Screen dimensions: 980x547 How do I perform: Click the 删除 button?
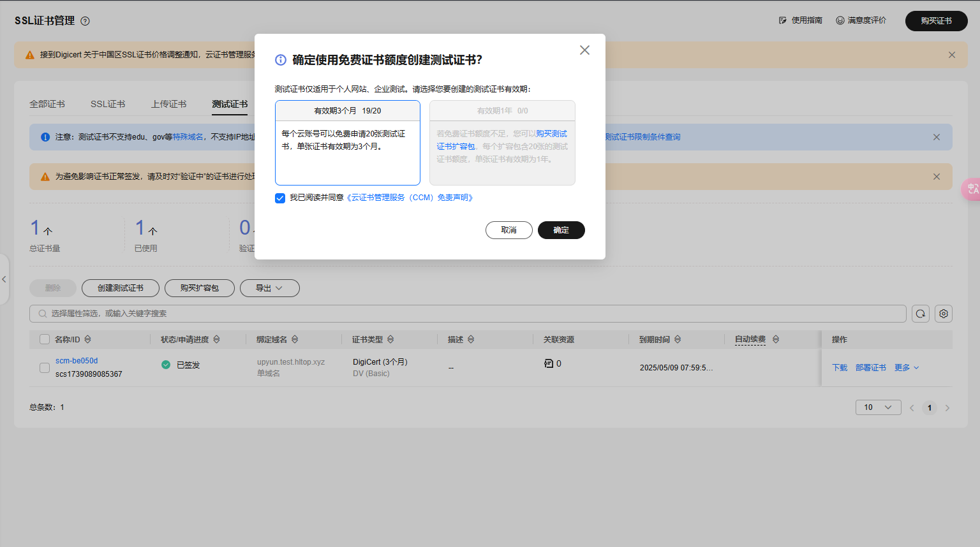pyautogui.click(x=53, y=288)
